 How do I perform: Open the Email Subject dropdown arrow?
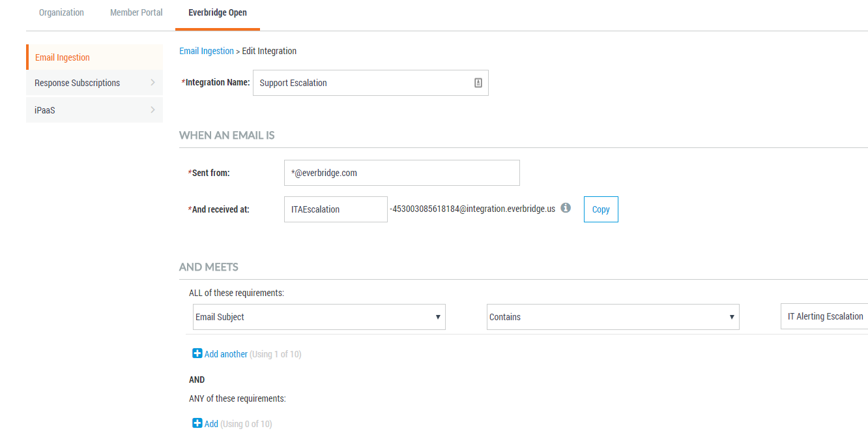coord(437,316)
